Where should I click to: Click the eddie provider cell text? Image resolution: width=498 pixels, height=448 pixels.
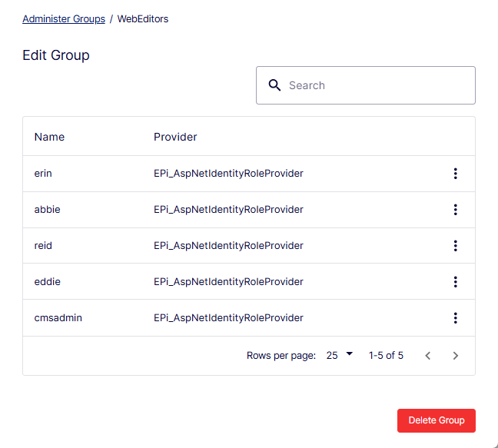tap(228, 281)
